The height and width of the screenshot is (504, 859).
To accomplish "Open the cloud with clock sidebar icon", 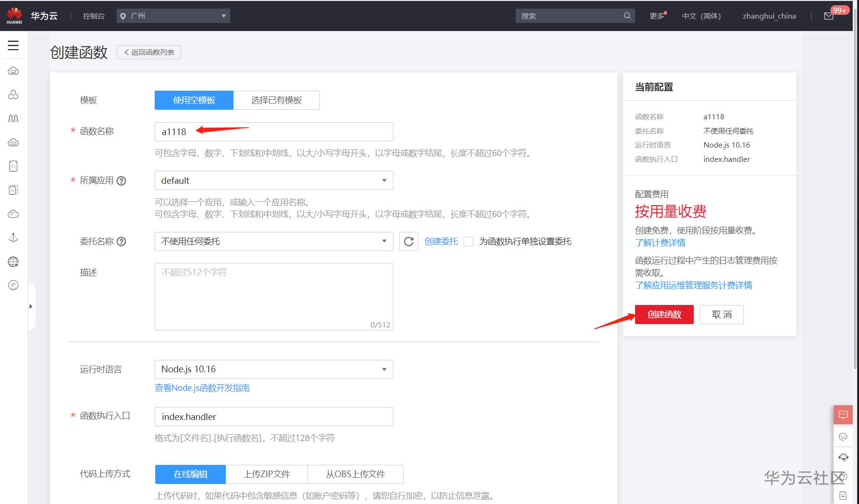I will 13,214.
